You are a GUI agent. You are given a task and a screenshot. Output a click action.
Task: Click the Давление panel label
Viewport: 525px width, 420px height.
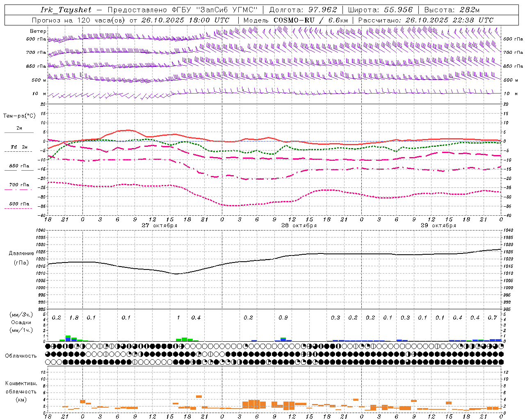click(x=21, y=253)
